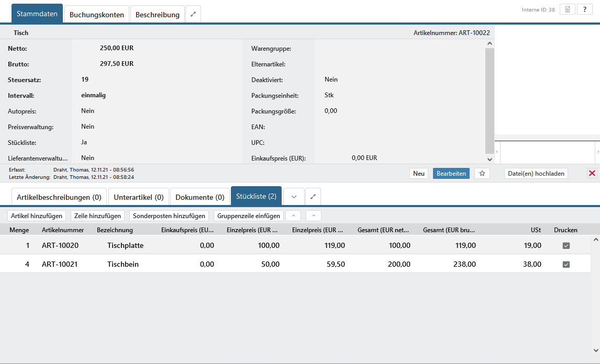Toggle Drucken checkbox for Tischbein
This screenshot has height=364, width=600.
point(566,265)
